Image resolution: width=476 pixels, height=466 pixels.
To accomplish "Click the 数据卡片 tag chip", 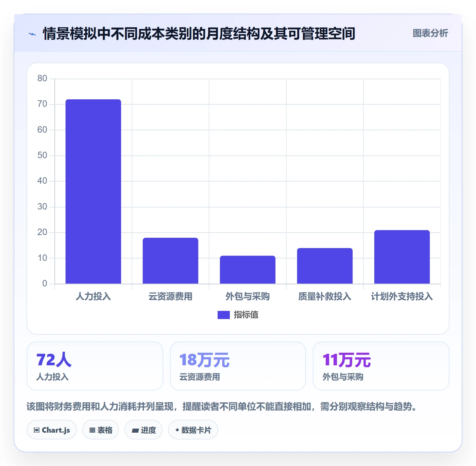I will (x=193, y=430).
